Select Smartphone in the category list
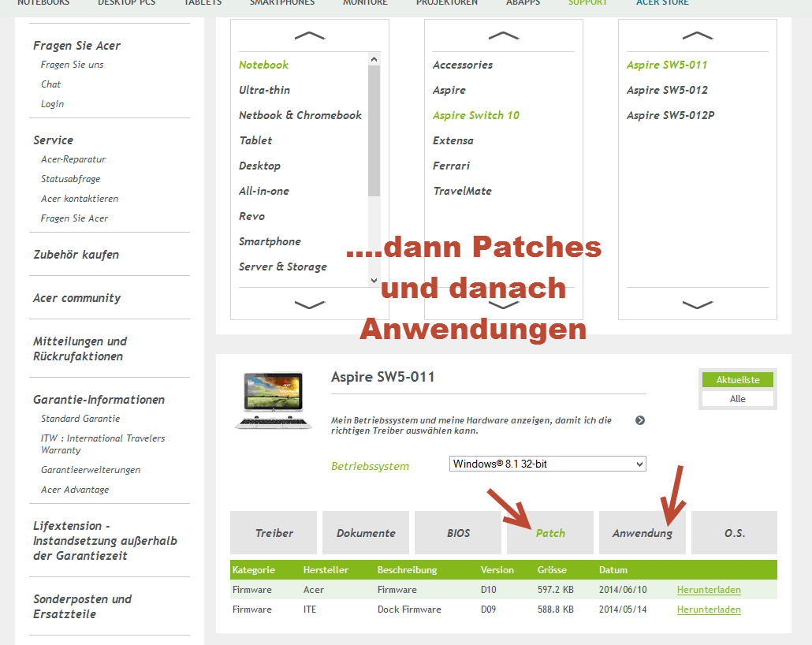Screen dimensions: 812x645 [x=270, y=241]
